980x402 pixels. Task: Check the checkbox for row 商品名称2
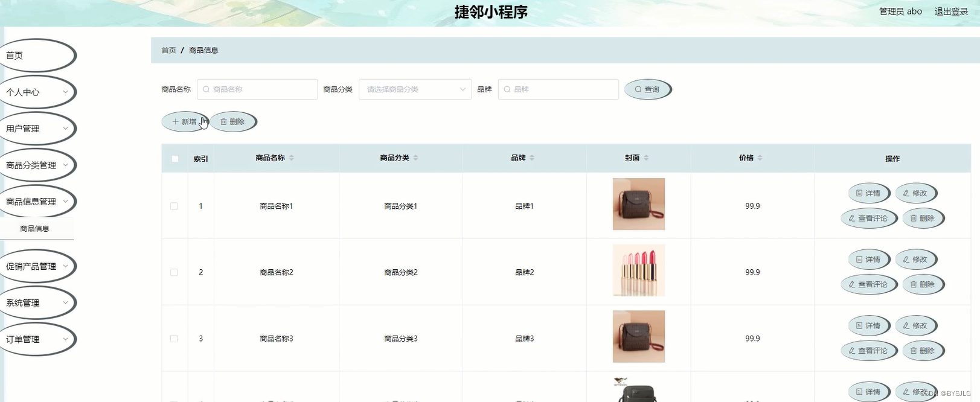(x=174, y=273)
